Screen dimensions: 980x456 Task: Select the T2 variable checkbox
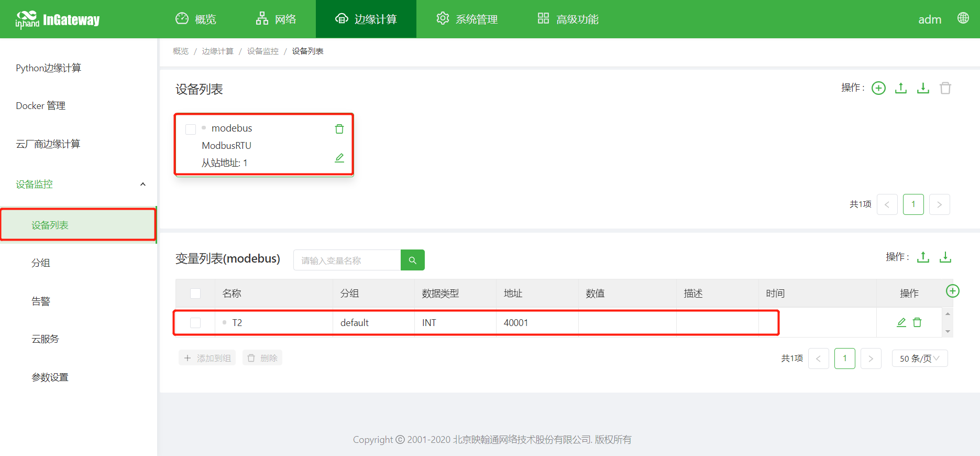tap(195, 323)
